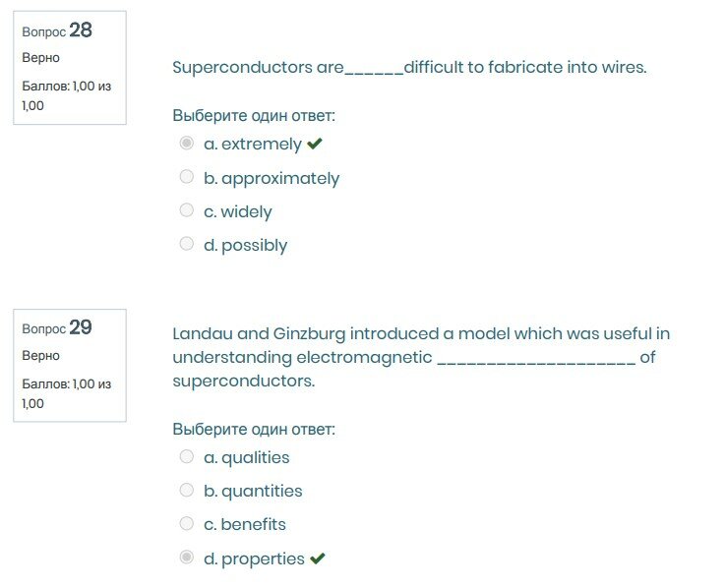Select the "d. possibly" radio option
725x588 pixels.
point(187,244)
